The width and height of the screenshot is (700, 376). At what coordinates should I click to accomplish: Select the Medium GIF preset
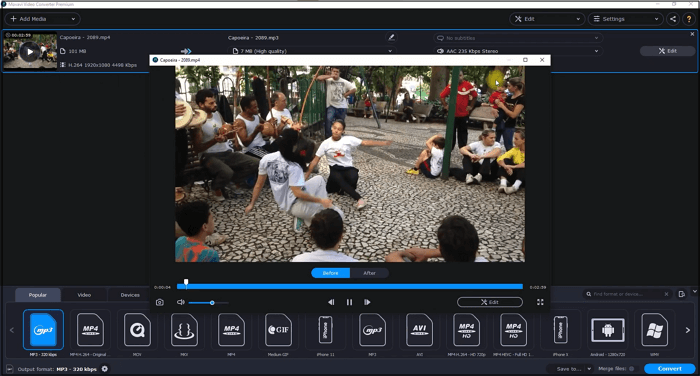pyautogui.click(x=278, y=330)
